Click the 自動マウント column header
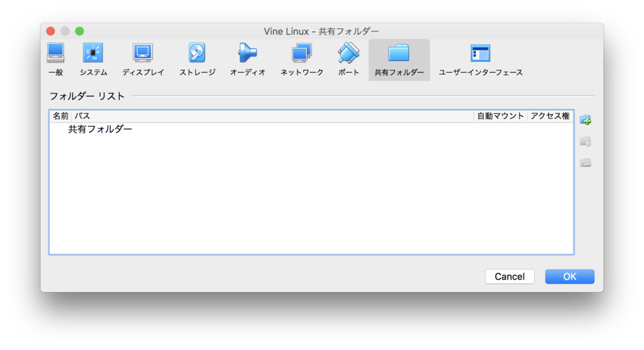Screen dimensions: 644x350 coord(500,116)
